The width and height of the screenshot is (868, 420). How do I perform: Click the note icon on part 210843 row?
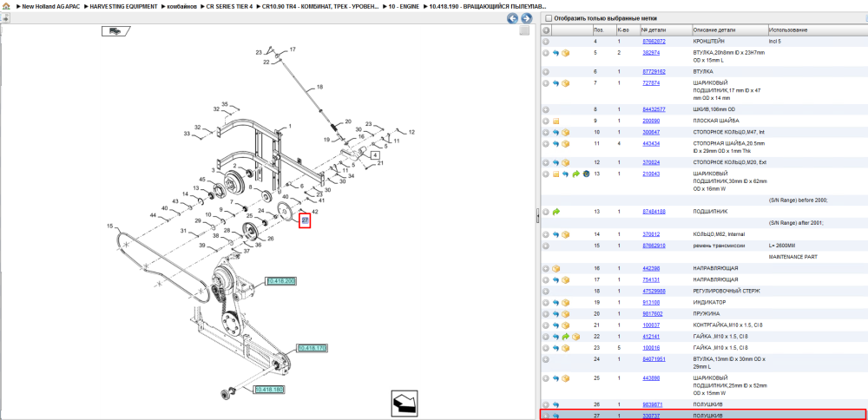[x=556, y=174]
